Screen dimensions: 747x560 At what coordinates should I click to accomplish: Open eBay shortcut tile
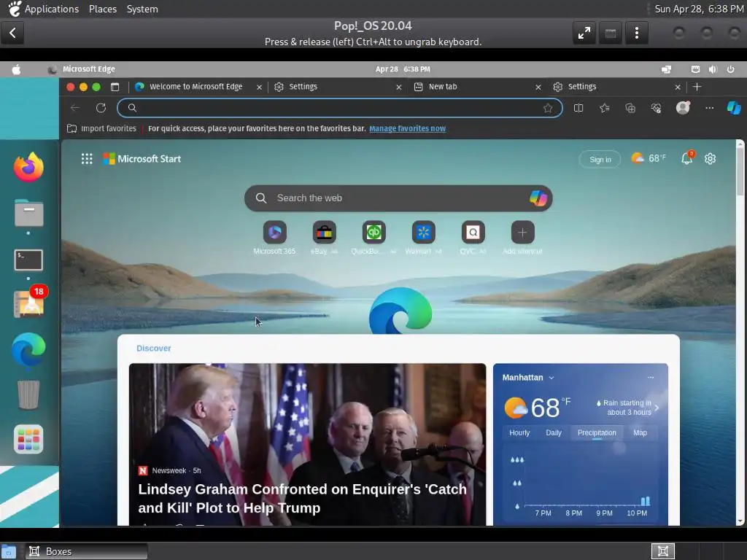(x=325, y=233)
